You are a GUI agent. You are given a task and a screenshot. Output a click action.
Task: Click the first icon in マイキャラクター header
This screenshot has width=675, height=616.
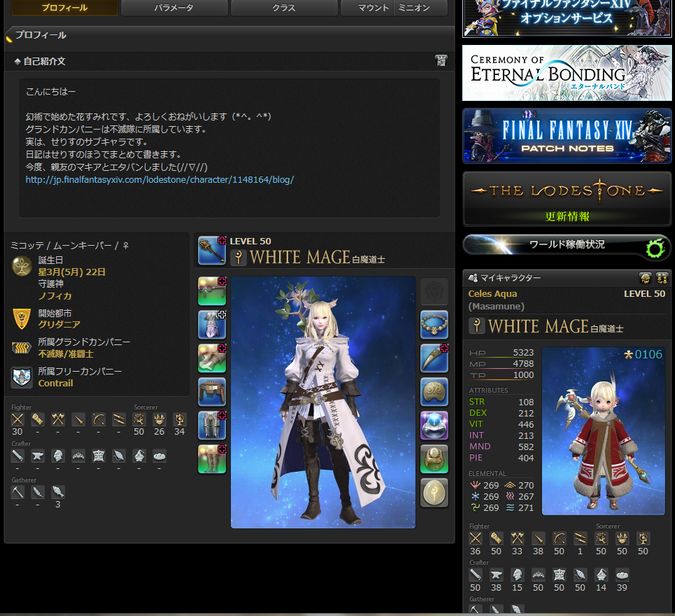tap(645, 278)
